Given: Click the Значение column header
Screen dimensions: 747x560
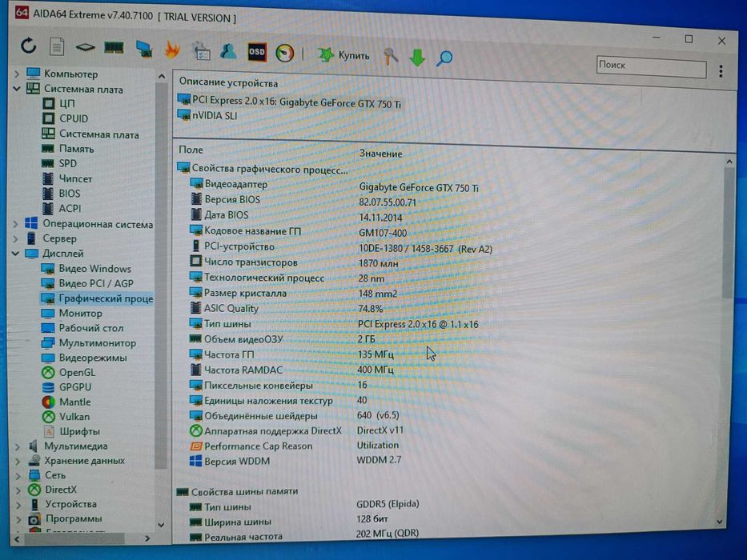Looking at the screenshot, I should [x=380, y=154].
